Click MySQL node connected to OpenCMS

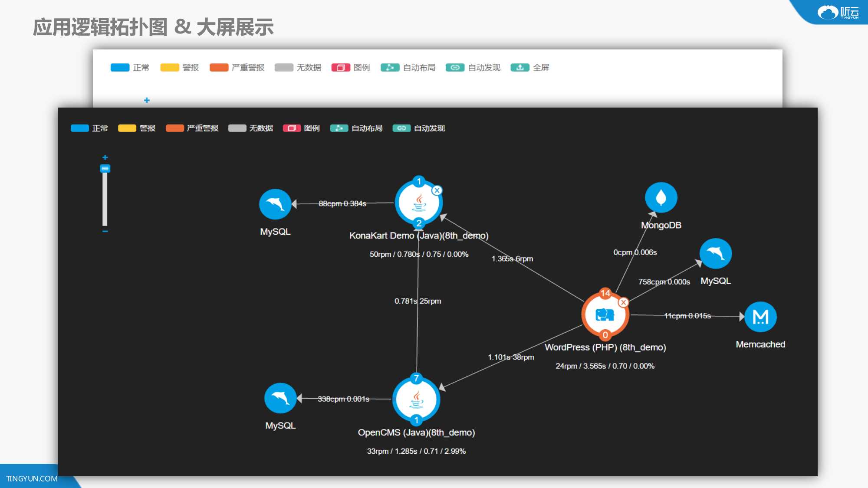point(280,398)
